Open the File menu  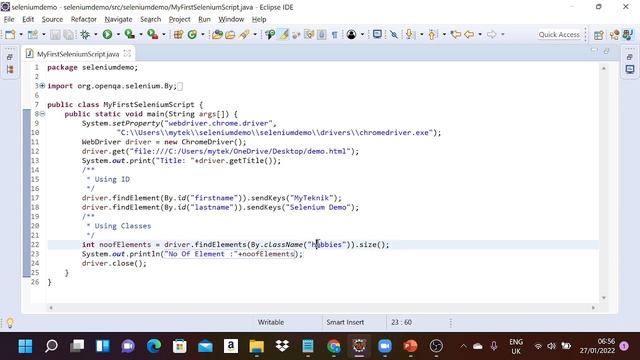tap(9, 19)
